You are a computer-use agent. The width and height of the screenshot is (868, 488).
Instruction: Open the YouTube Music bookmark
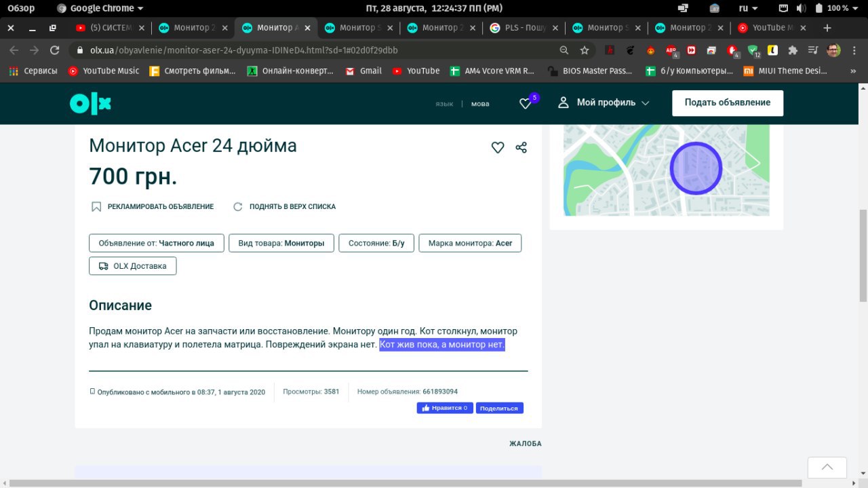104,71
